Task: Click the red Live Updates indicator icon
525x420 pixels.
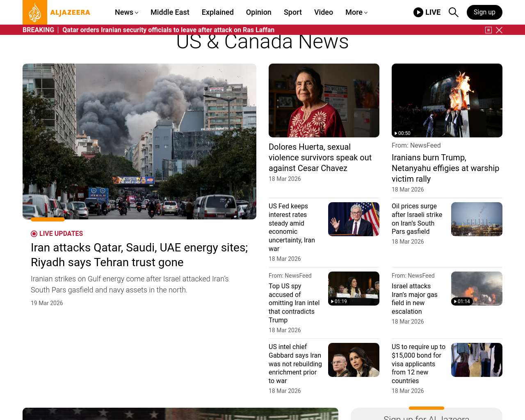Action: (34, 234)
